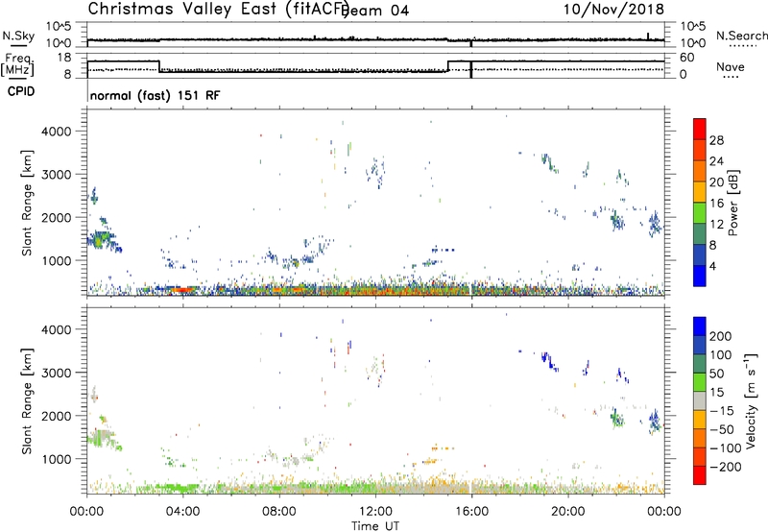Image resolution: width=768 pixels, height=532 pixels.
Task: Click the 'normal (fast) 151 RF' text
Action: 155,95
